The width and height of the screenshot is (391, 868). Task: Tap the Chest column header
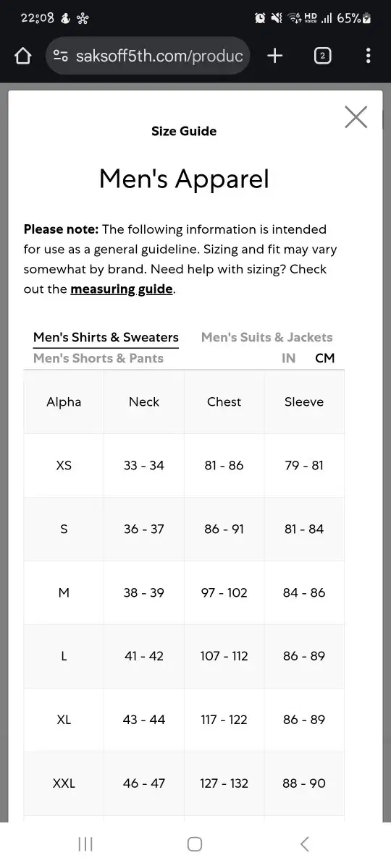click(x=224, y=402)
